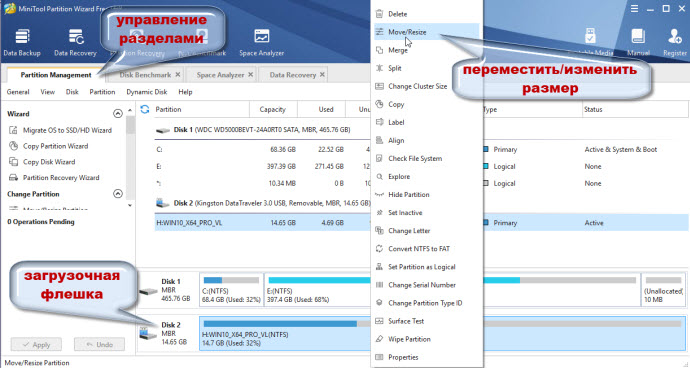This screenshot has height=368, width=690.
Task: Close the Data Recovery tab
Action: pos(323,75)
